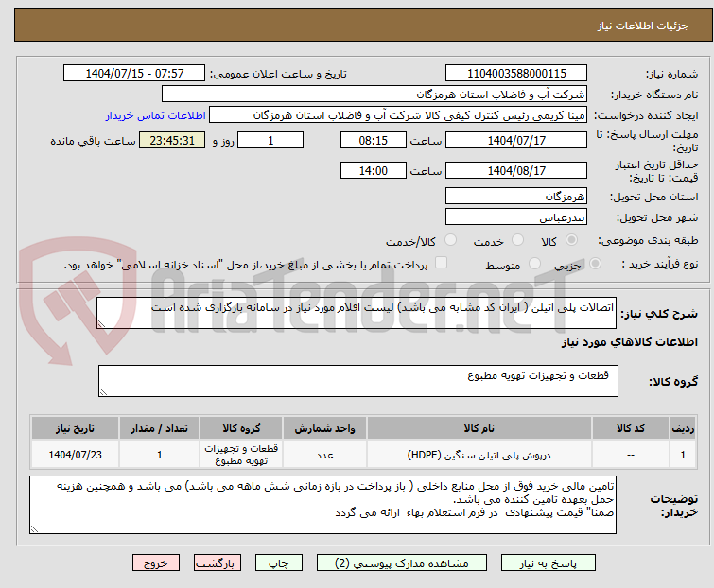
Task: Open مشاهده مدارک پیوستی (2) button
Action: click(402, 563)
